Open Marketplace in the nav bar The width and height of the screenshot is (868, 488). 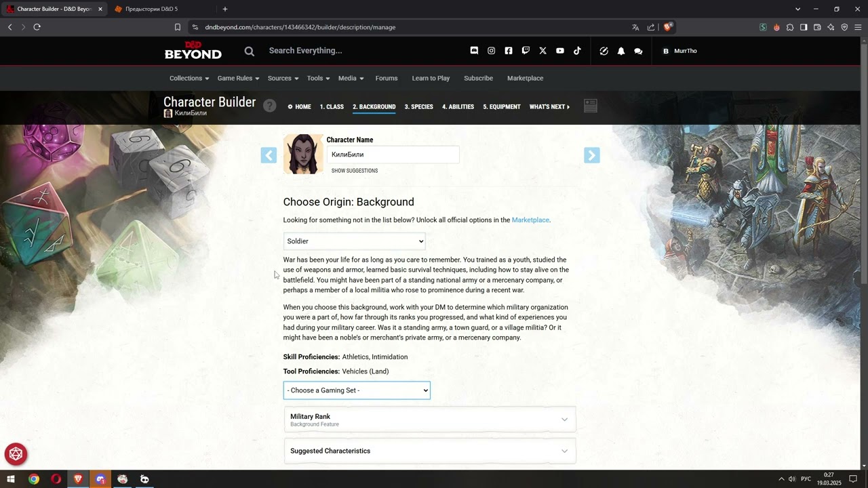[525, 78]
